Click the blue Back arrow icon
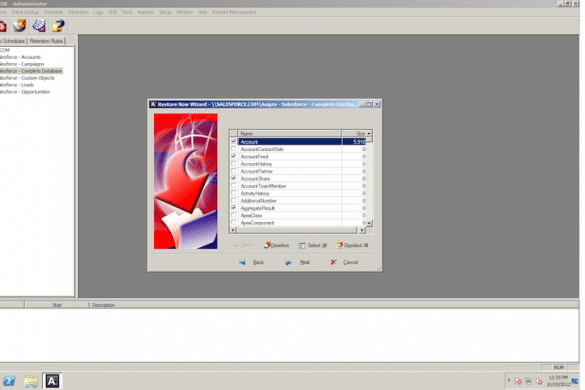 (x=242, y=262)
